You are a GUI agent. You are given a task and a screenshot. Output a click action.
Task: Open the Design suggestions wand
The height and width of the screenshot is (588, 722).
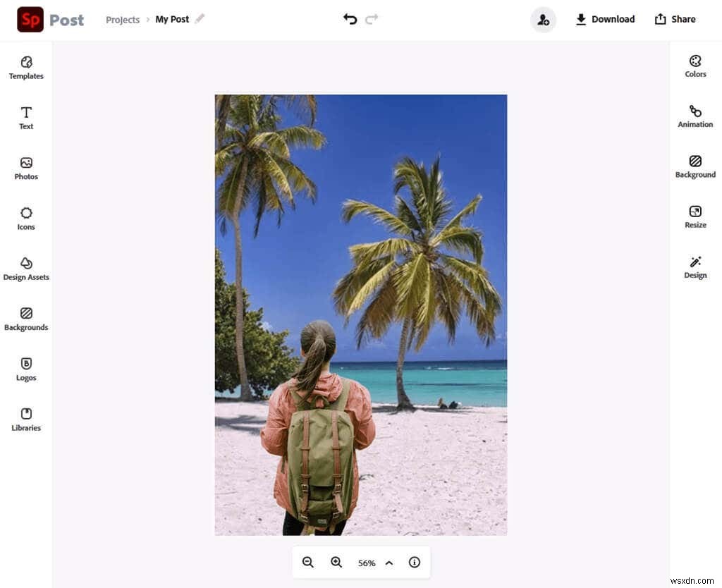coord(695,267)
